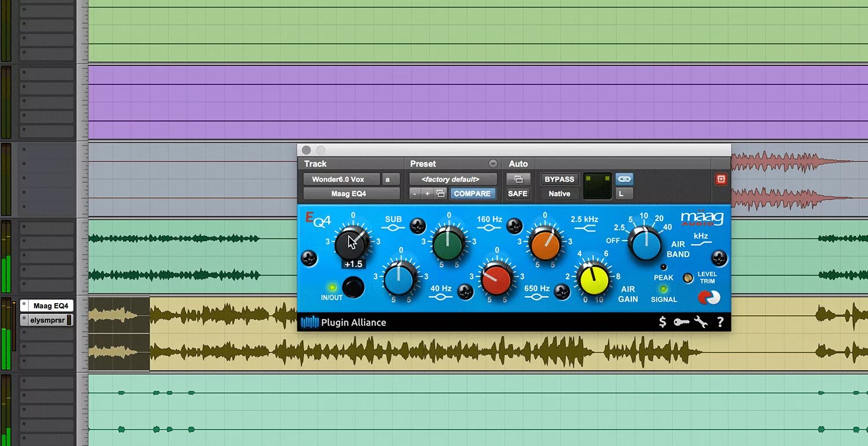Click the red and white Brainworx logo

[x=708, y=297]
